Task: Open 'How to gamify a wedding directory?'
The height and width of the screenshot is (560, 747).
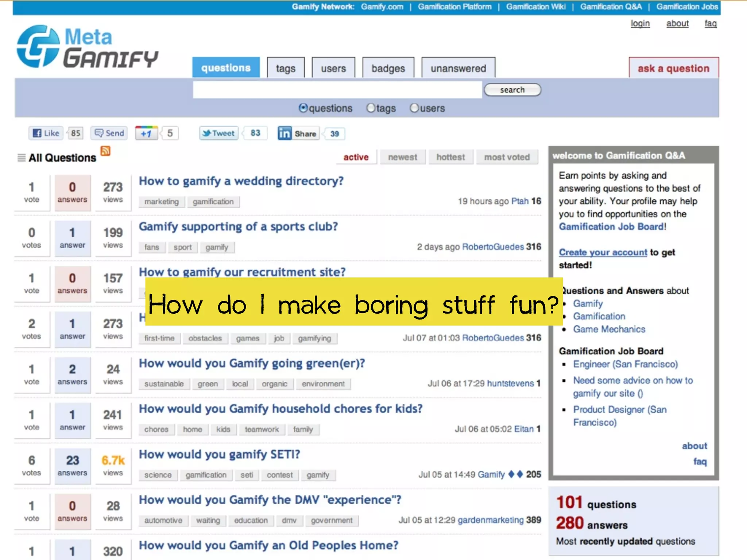Action: [x=241, y=181]
